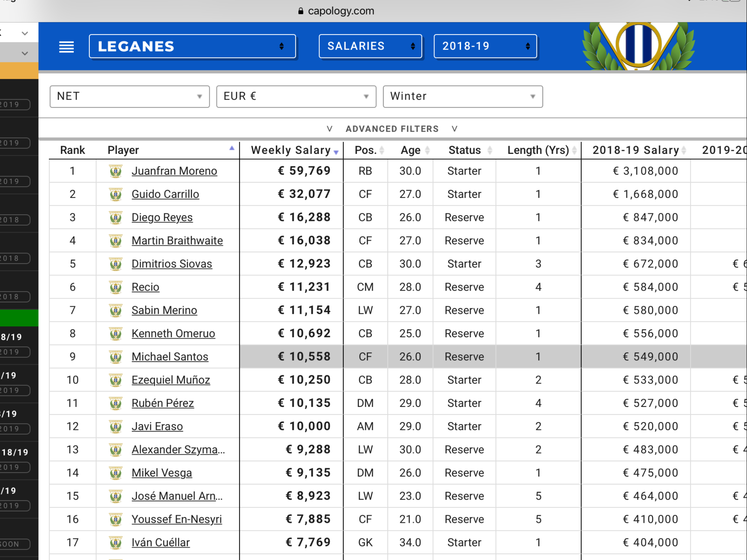Open the NET salary type dropdown
Viewport: 747px width, 560px height.
pyautogui.click(x=130, y=97)
